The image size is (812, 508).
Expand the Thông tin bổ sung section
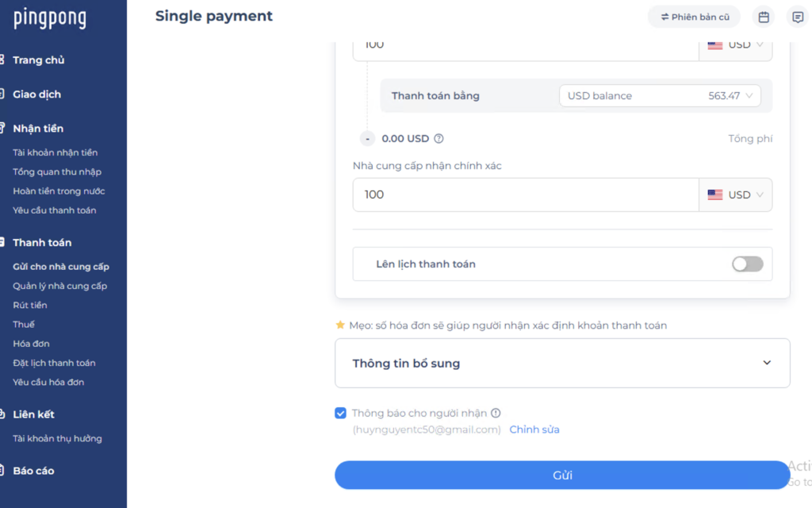[562, 364]
